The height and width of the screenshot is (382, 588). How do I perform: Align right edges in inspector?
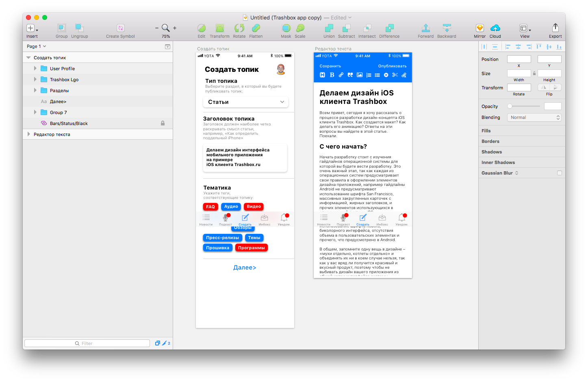(529, 47)
